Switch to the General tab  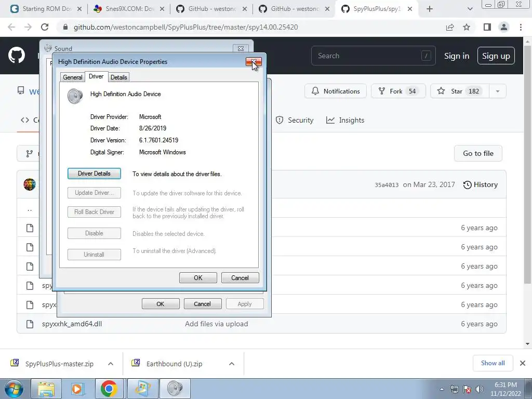[72, 77]
